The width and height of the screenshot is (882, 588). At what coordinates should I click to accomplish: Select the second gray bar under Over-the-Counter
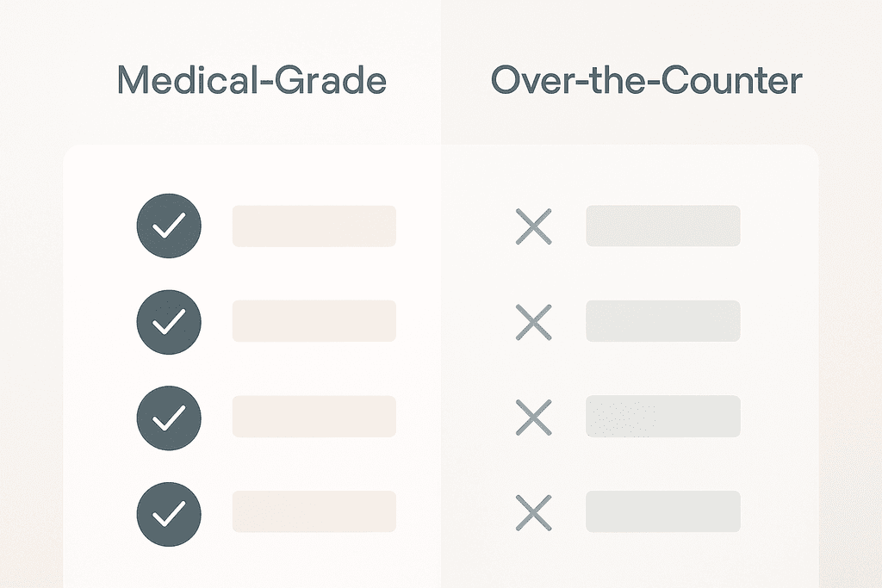pos(662,321)
